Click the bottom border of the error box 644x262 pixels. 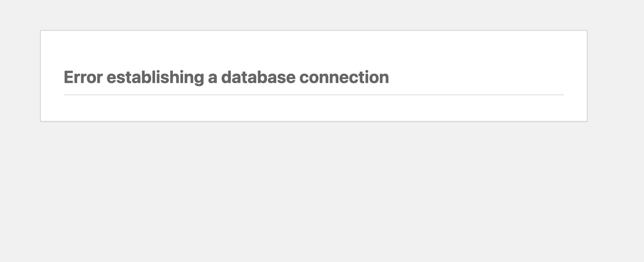click(313, 121)
